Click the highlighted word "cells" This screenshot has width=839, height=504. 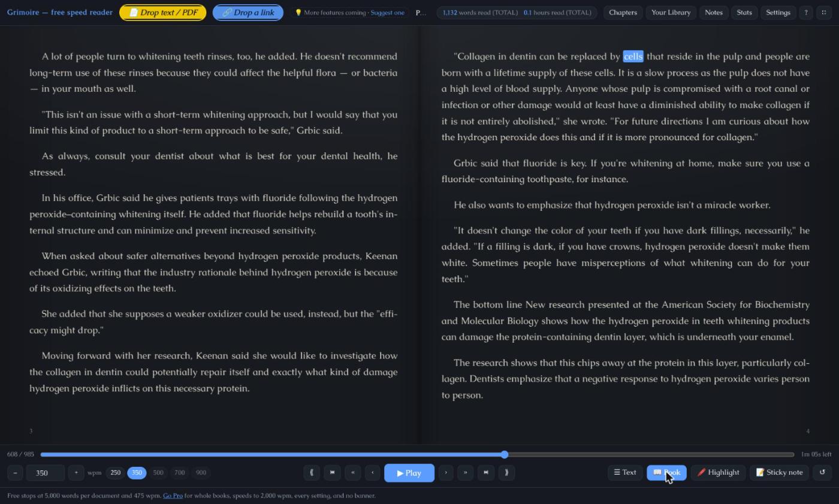pos(633,56)
